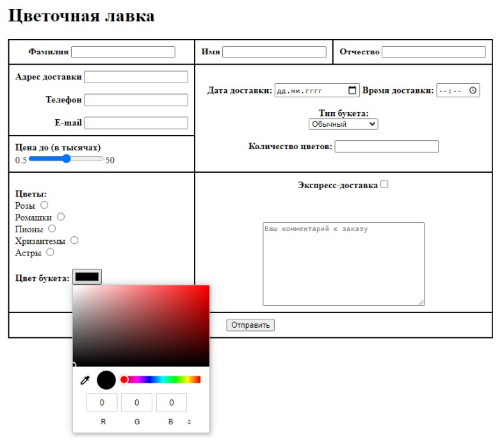
Task: Click the slider maximum value 50
Action: click(110, 160)
